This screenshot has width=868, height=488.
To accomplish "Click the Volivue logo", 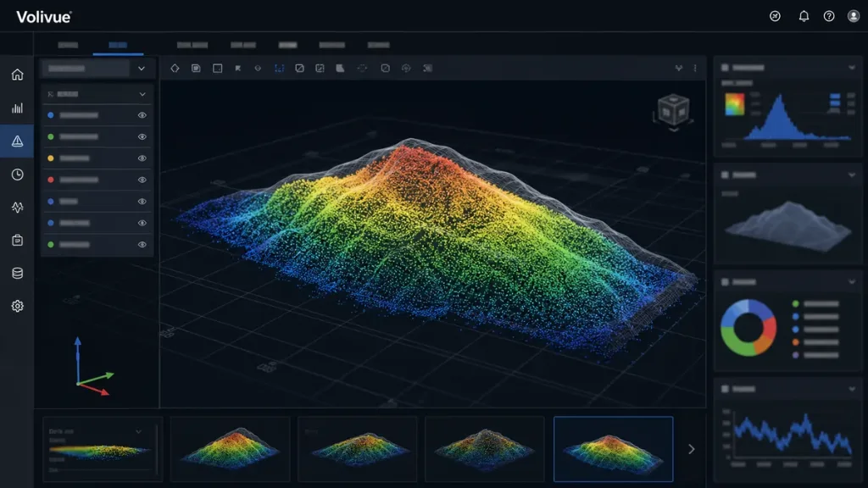I will (x=44, y=17).
